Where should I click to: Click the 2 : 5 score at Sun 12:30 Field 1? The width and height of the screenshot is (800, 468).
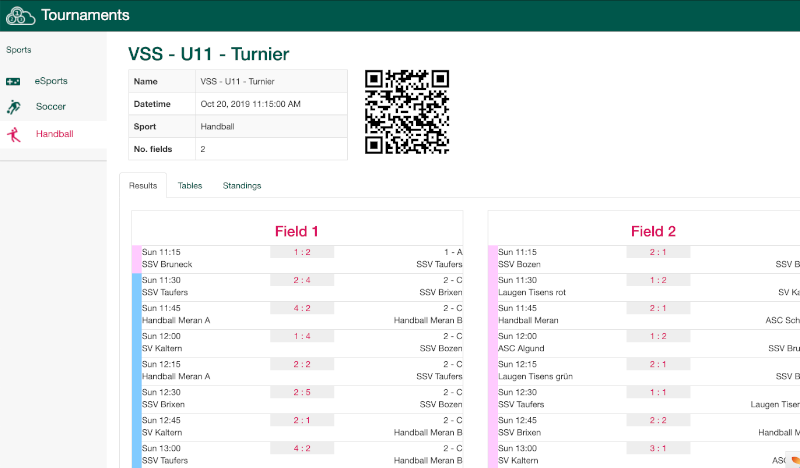[302, 392]
